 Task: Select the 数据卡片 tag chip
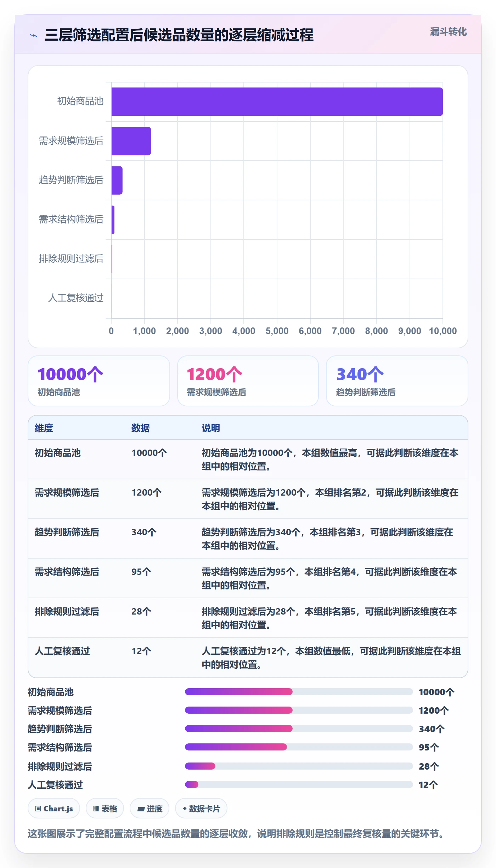pyautogui.click(x=201, y=809)
